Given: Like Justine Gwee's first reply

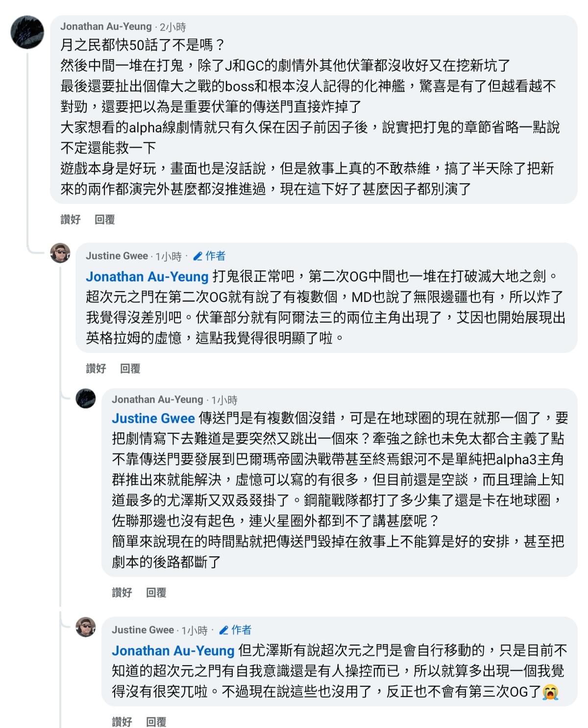Looking at the screenshot, I should (x=96, y=369).
